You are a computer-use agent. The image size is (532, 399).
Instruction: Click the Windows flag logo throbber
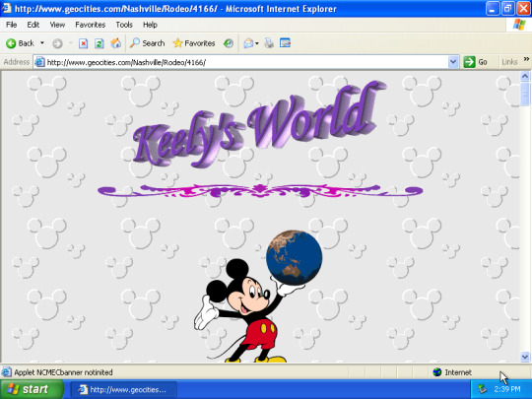(519, 25)
